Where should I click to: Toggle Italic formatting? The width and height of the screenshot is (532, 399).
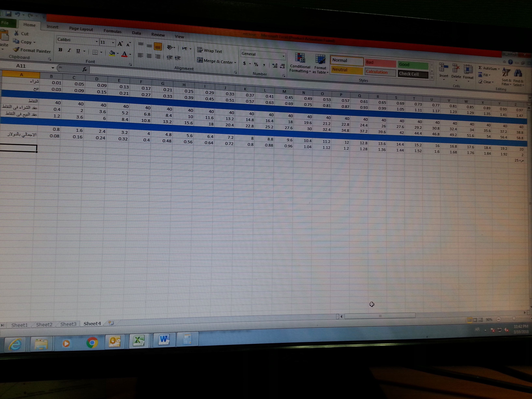[x=69, y=50]
